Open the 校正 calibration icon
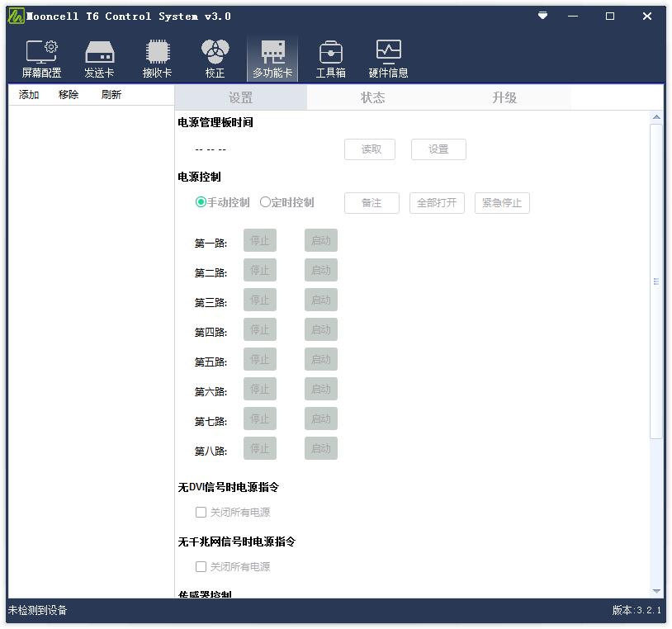The height and width of the screenshot is (629, 672). (215, 59)
